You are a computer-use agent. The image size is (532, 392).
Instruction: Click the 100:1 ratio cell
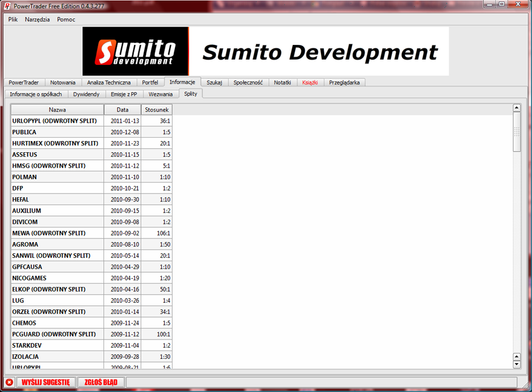click(157, 334)
